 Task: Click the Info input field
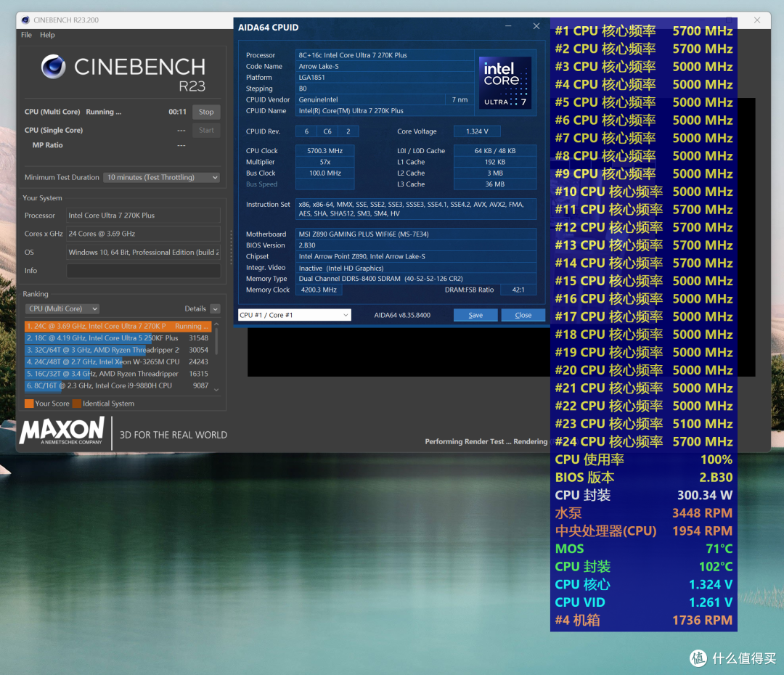(x=143, y=271)
